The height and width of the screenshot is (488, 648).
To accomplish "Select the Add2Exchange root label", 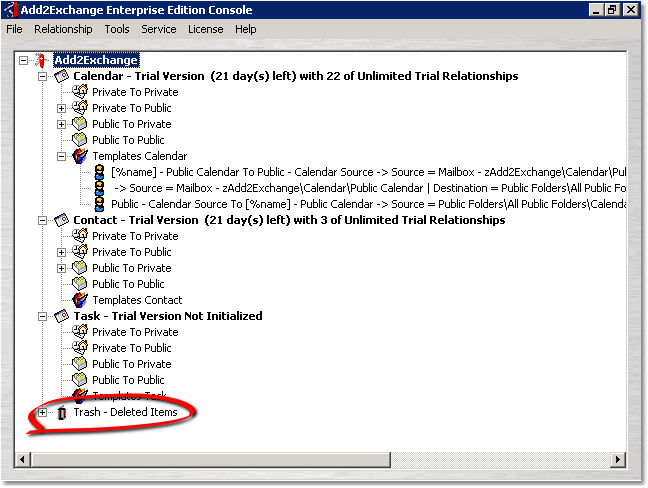I will [x=96, y=60].
